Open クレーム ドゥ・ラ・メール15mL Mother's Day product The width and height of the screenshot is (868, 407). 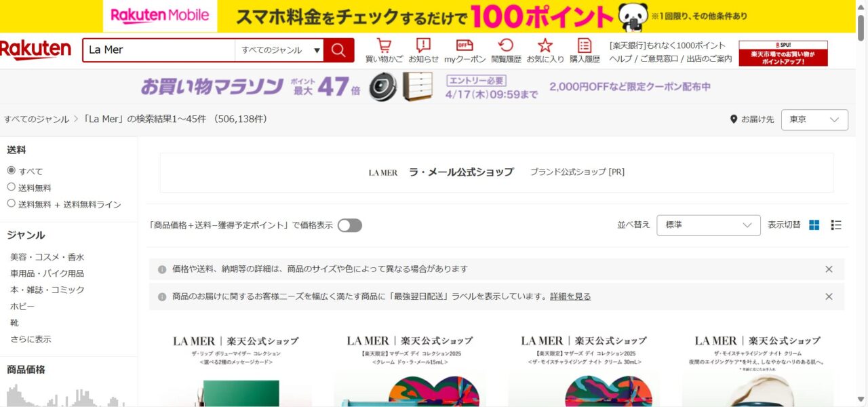410,368
